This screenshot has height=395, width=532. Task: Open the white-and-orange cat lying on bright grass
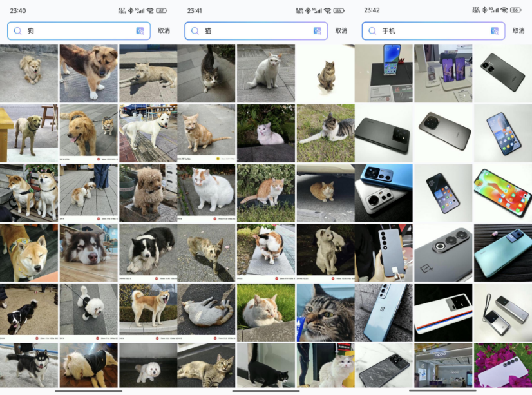pos(266,313)
